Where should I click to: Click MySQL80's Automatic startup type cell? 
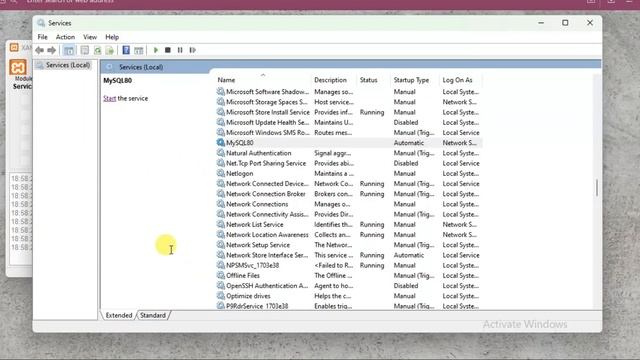click(x=409, y=142)
